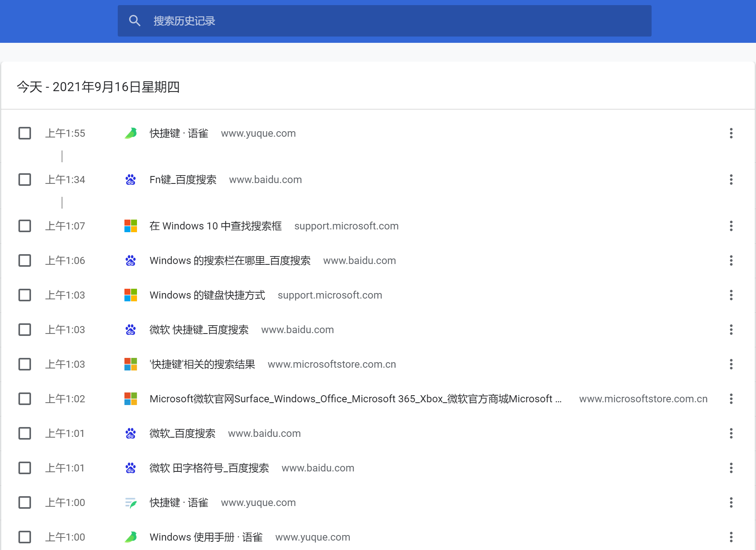Check the box for 上午1:55 entry

coord(25,133)
